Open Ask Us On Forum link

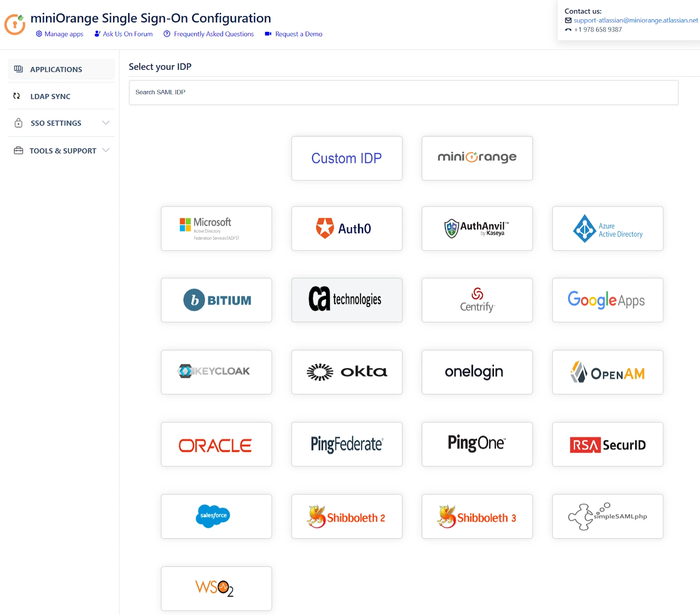124,34
